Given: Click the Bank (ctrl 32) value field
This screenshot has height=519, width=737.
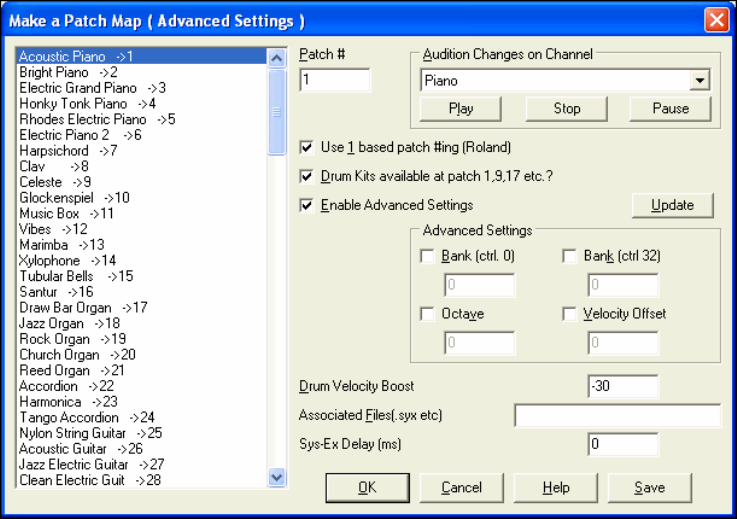Looking at the screenshot, I should [x=623, y=285].
